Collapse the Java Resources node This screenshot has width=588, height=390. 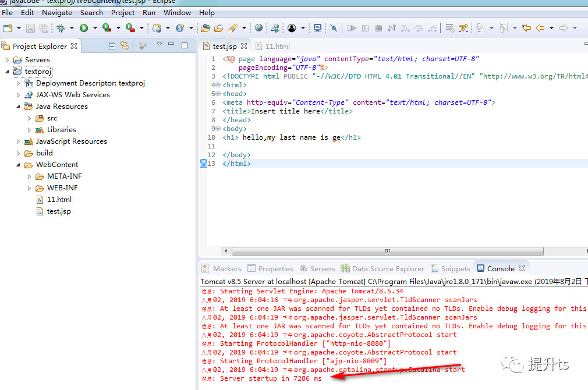coord(18,107)
